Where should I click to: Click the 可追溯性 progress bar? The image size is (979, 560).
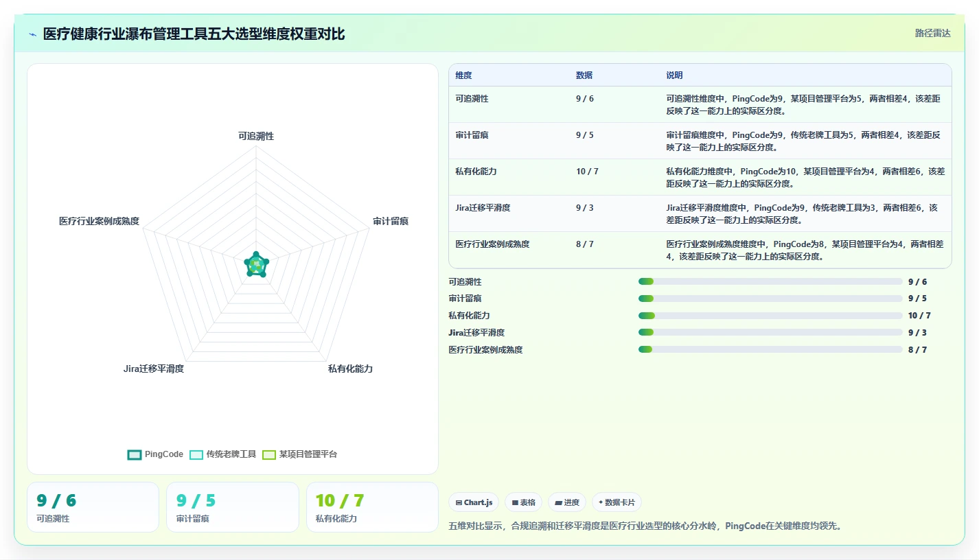[770, 281]
